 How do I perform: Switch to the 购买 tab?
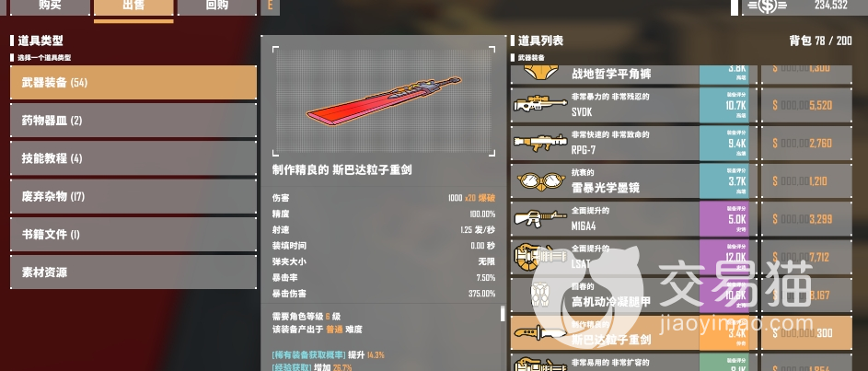coord(50,6)
